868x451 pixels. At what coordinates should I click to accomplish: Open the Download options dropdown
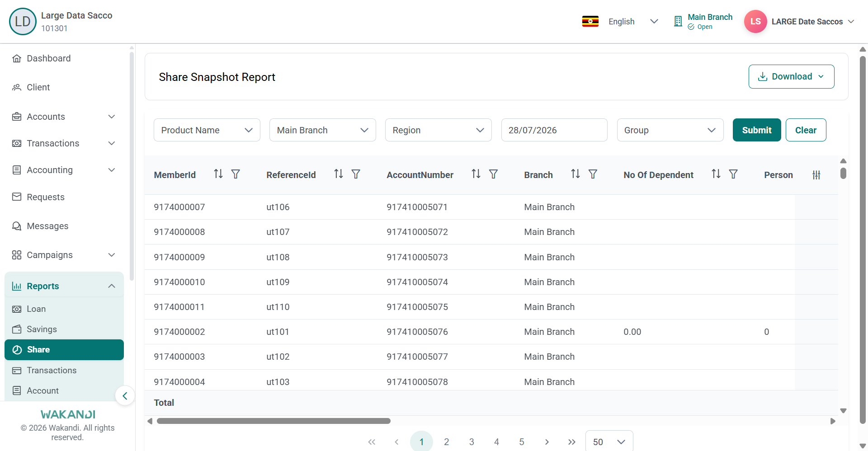791,76
